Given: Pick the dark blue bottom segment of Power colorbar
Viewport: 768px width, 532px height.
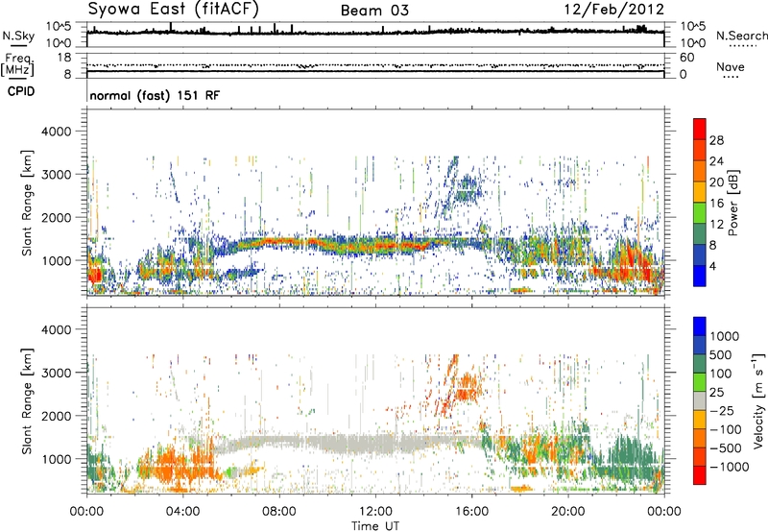Looking at the screenshot, I should [700, 276].
